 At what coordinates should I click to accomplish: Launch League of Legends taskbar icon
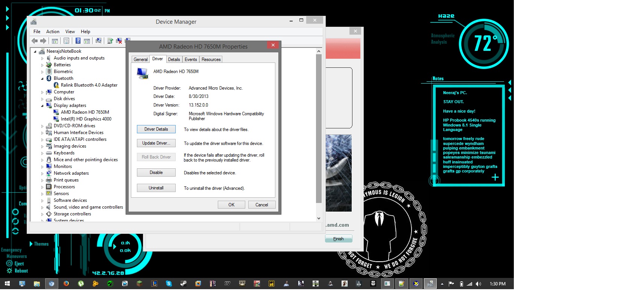pos(154,284)
